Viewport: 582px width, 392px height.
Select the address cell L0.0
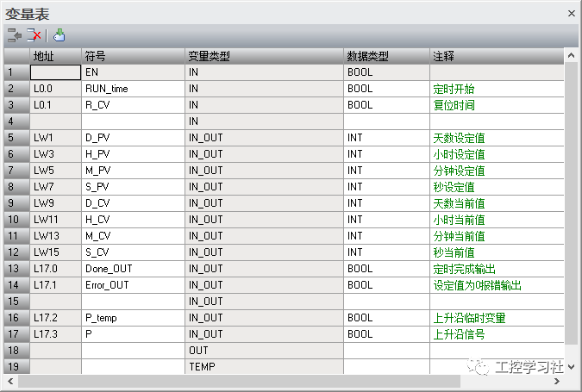tap(56, 89)
